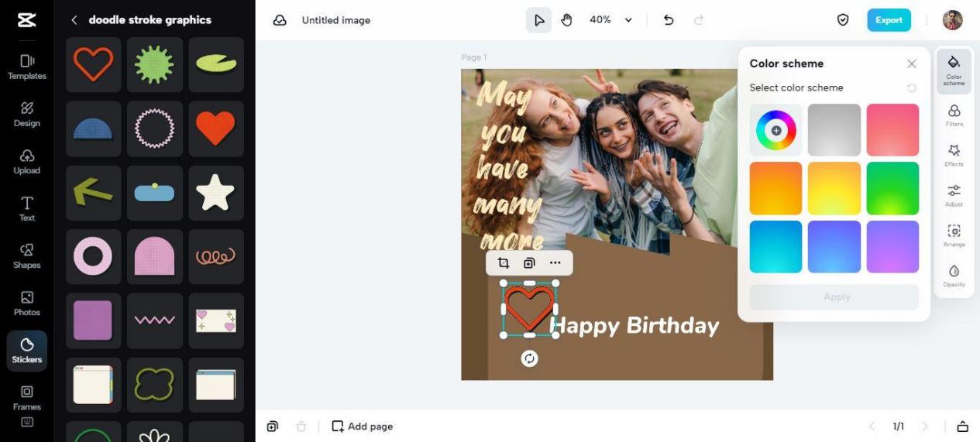Open the Opacity tool
The height and width of the screenshot is (442, 980).
point(954,276)
